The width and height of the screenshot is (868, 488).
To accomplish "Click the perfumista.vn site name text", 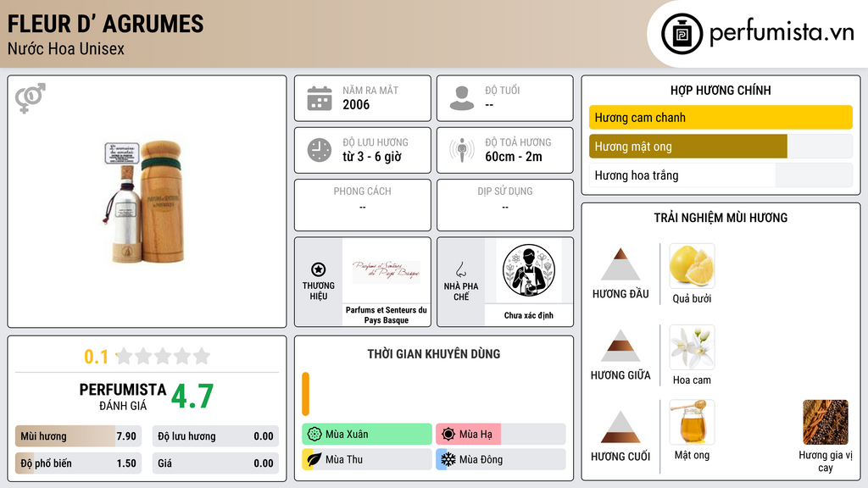I will (x=782, y=33).
